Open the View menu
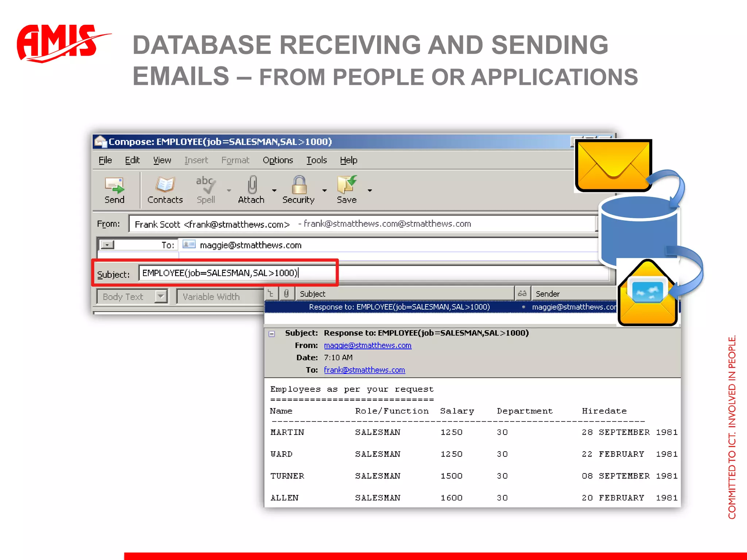The height and width of the screenshot is (560, 747). click(162, 160)
